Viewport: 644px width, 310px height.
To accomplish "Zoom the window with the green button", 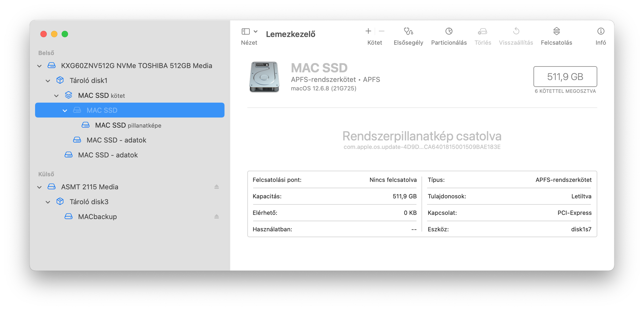I will [x=65, y=34].
